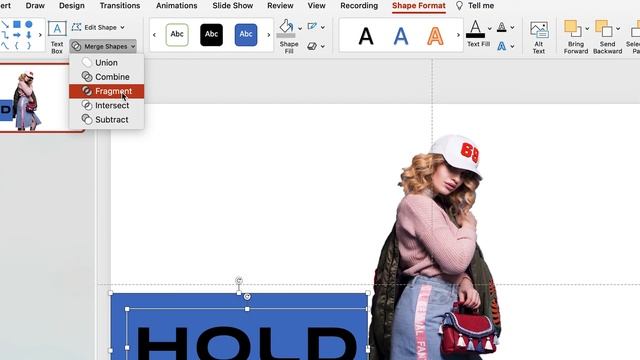
Task: Click the Text Fill icon
Action: 476,29
